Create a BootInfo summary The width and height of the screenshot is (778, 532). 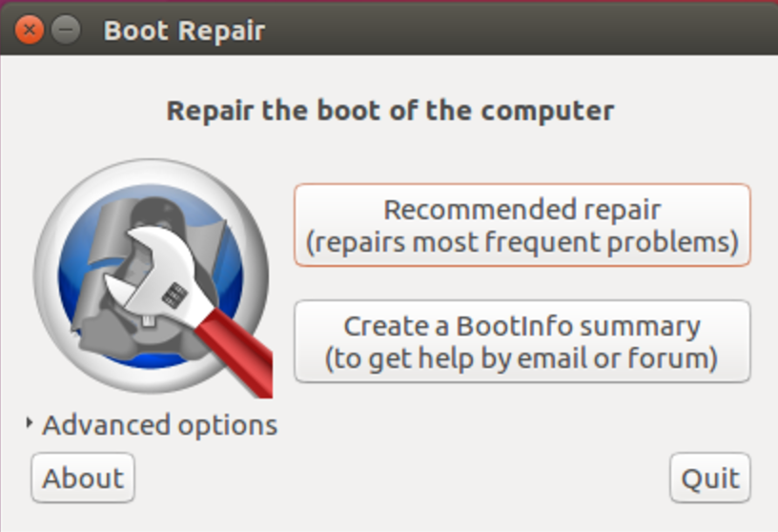[522, 341]
